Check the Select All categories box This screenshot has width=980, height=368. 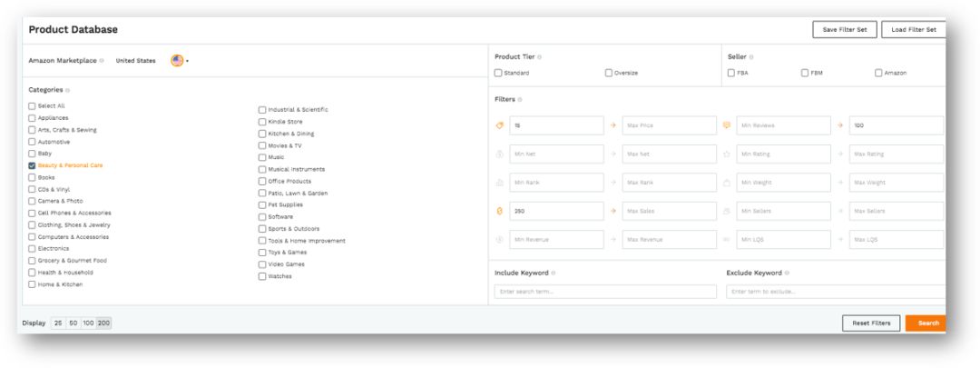(32, 105)
